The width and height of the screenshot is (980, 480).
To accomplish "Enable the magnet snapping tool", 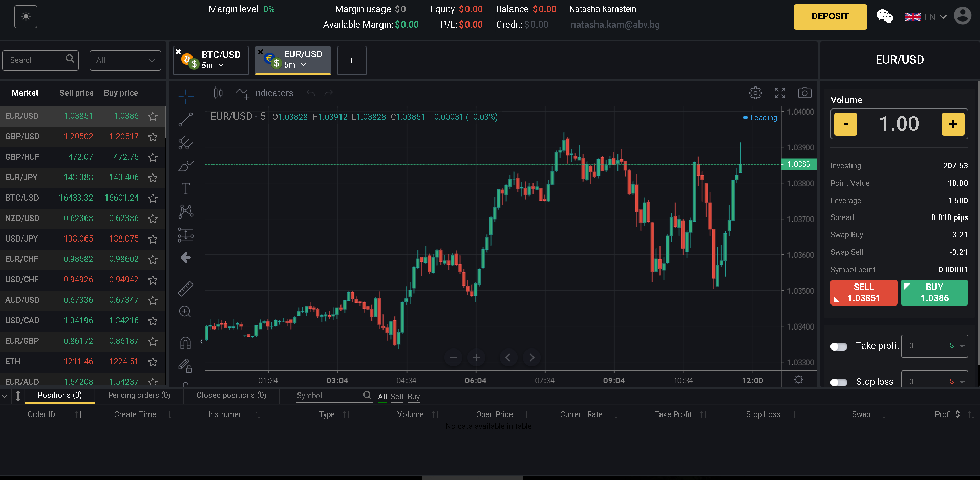I will coord(185,342).
